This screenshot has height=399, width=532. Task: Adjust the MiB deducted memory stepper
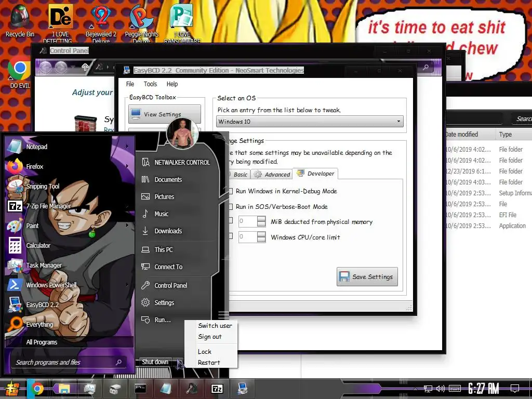click(x=261, y=221)
